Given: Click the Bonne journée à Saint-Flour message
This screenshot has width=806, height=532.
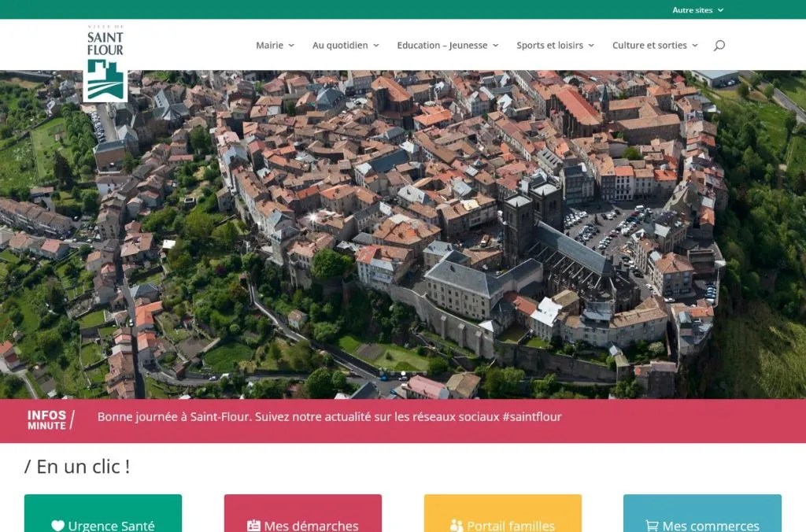Looking at the screenshot, I should coord(330,417).
